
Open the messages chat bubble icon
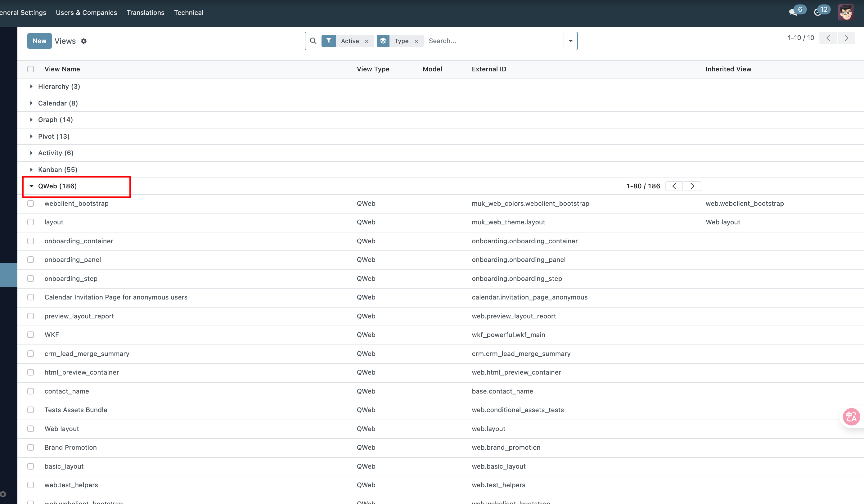793,12
